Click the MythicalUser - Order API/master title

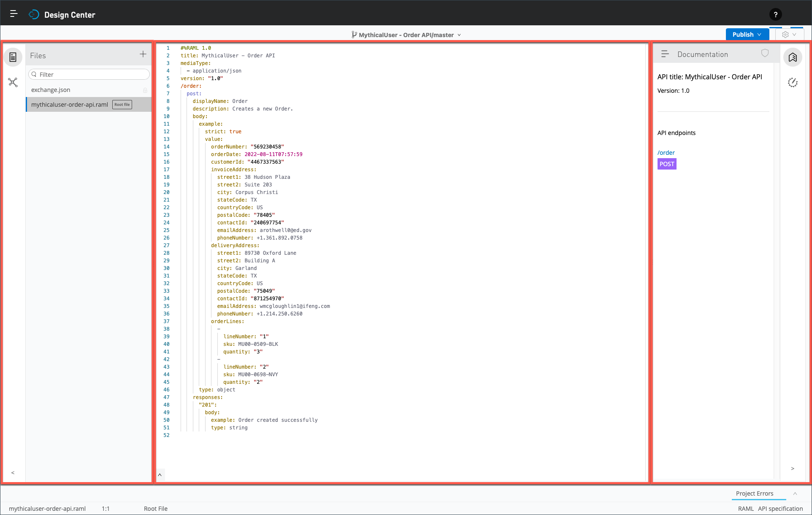coord(406,35)
